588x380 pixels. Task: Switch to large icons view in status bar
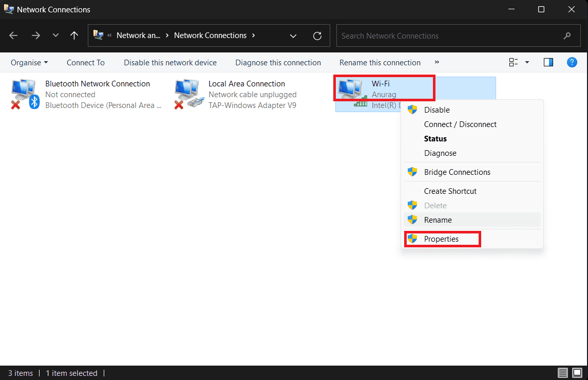click(577, 373)
